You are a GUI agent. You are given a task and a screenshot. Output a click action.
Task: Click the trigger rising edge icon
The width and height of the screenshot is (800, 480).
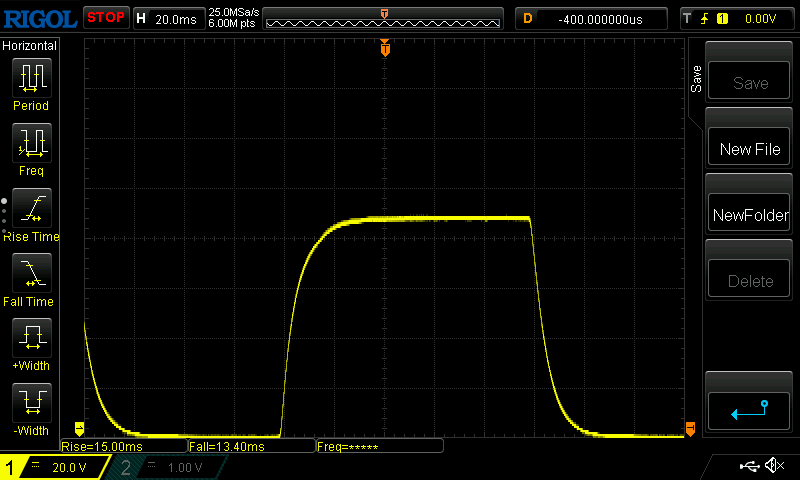coord(705,19)
